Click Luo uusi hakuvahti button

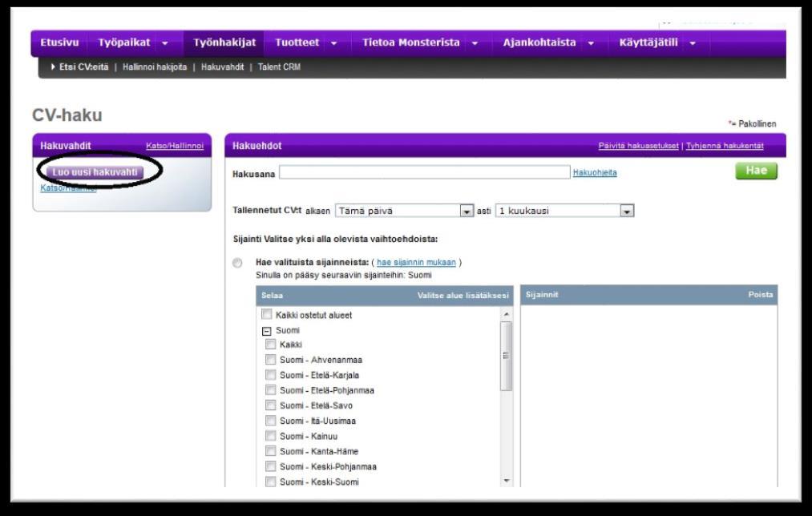(x=95, y=171)
